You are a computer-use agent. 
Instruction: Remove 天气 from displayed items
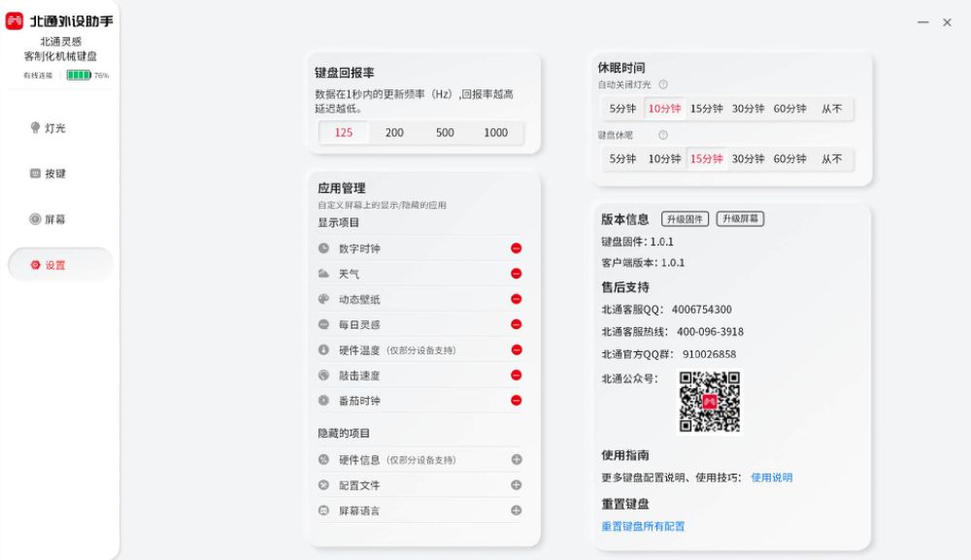click(x=516, y=274)
